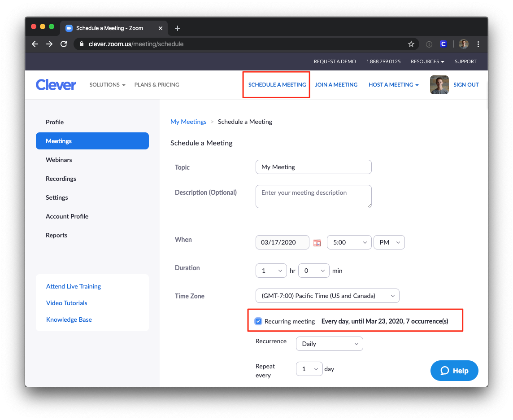Click the Clever logo
The width and height of the screenshot is (513, 420).
pos(56,85)
